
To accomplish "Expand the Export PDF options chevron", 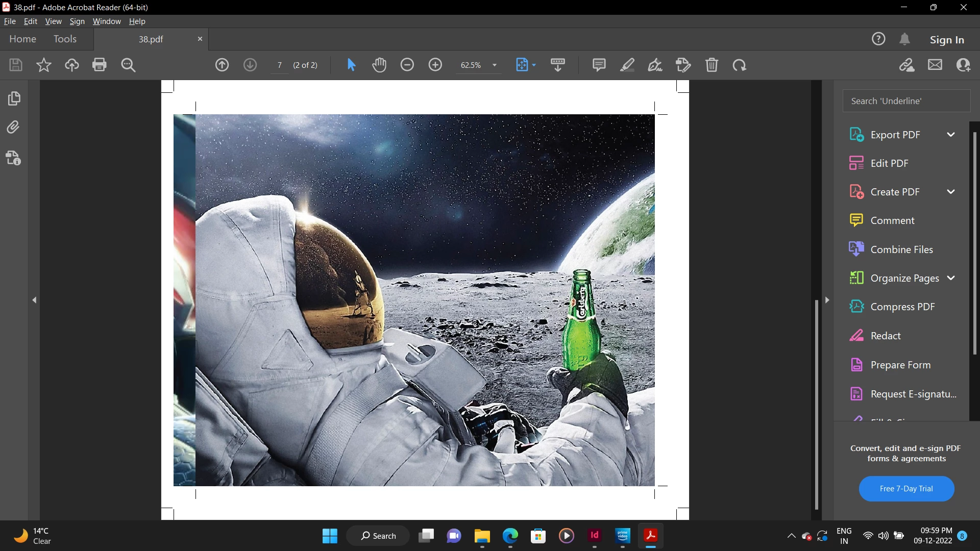I will [x=950, y=135].
